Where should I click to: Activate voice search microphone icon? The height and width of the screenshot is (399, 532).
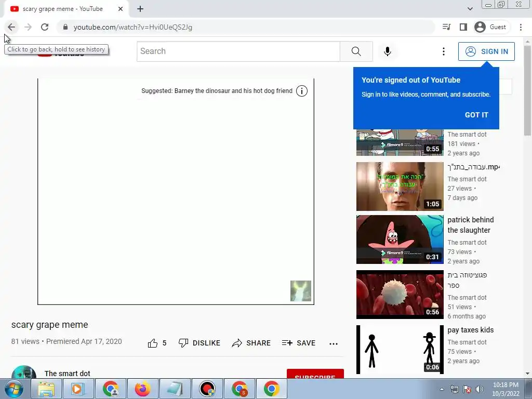388,51
